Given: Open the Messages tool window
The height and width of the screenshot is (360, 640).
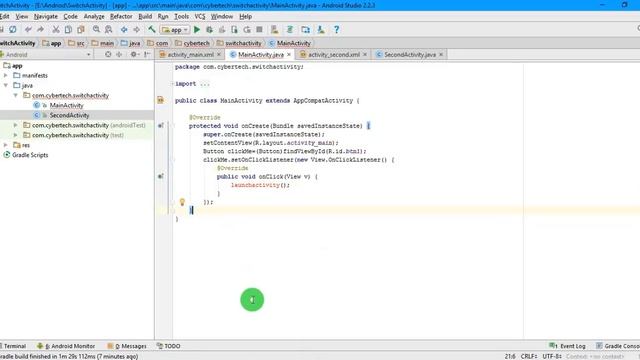Looking at the screenshot, I should pyautogui.click(x=127, y=346).
